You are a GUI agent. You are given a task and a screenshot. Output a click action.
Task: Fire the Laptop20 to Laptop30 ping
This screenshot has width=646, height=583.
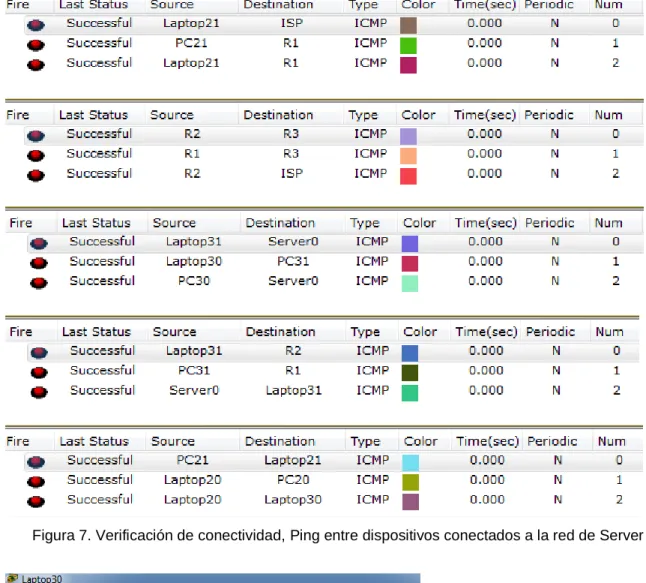(36, 501)
